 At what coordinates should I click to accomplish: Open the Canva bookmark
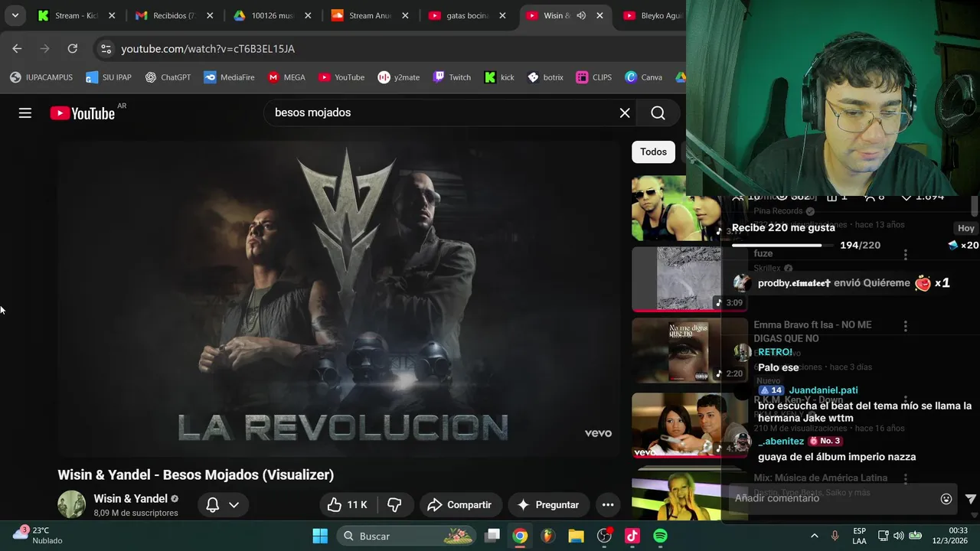[643, 77]
